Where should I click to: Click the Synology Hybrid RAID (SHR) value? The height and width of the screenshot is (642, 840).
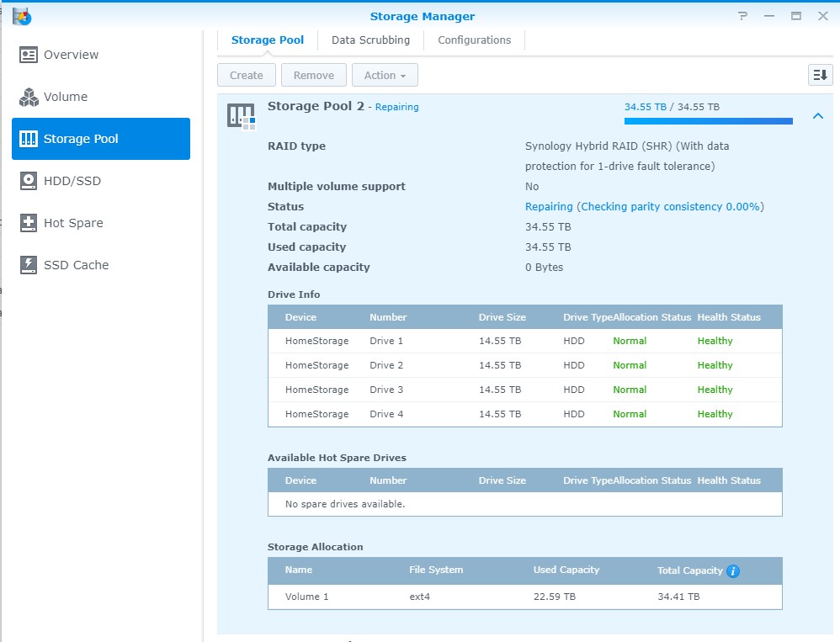pos(627,157)
